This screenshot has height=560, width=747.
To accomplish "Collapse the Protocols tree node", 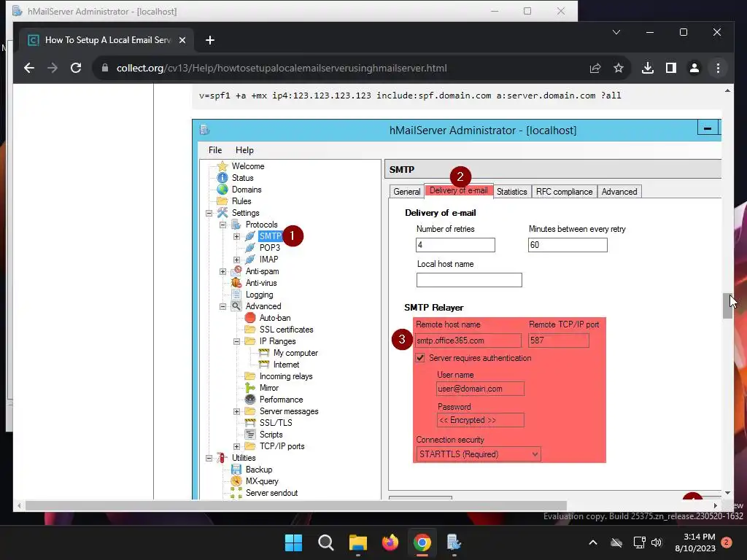I will (x=222, y=225).
